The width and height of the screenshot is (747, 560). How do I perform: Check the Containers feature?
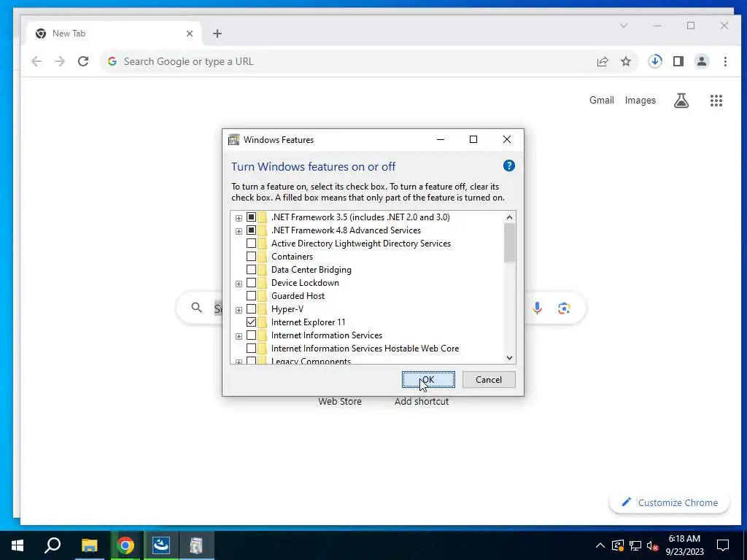click(x=251, y=257)
